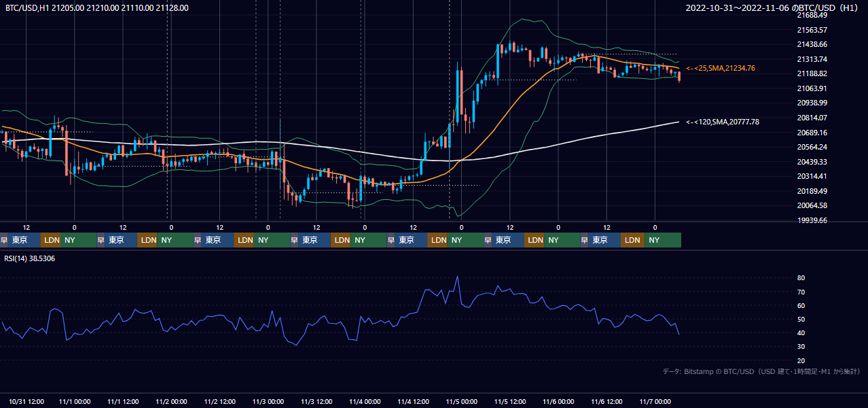Click the 120 SMA label 20777.78
868x408 pixels.
723,122
